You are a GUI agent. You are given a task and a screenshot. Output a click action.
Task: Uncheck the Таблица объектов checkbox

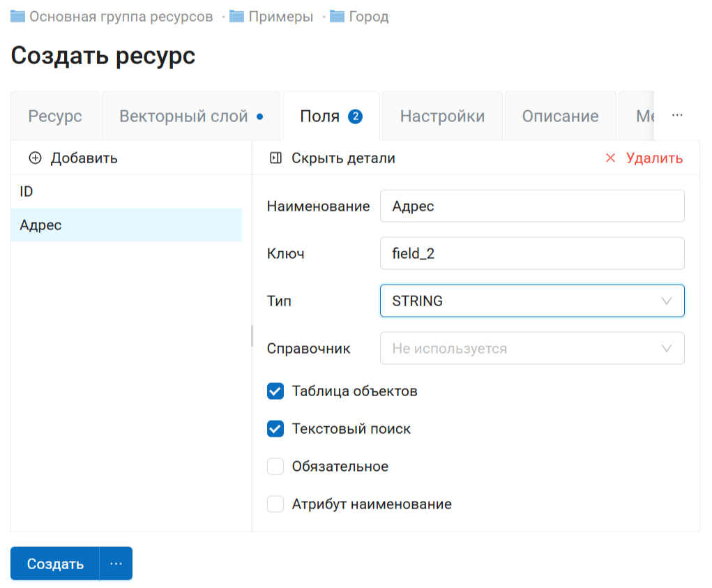tap(275, 391)
